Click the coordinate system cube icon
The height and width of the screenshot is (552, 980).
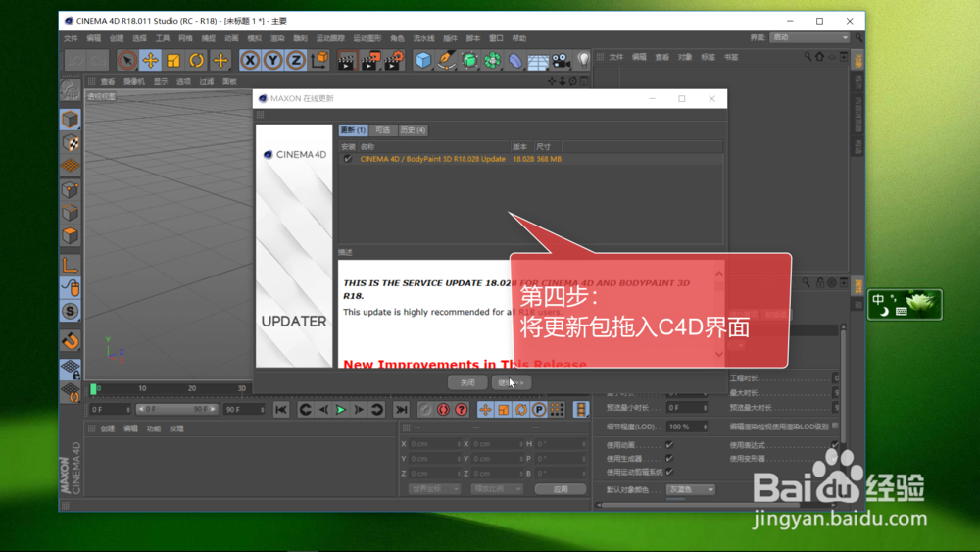coord(319,60)
